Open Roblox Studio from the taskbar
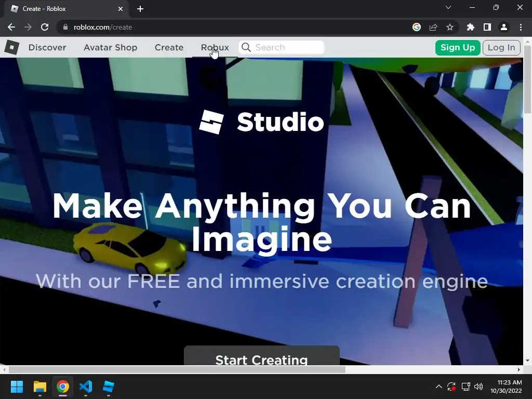This screenshot has width=532, height=399. 109,387
